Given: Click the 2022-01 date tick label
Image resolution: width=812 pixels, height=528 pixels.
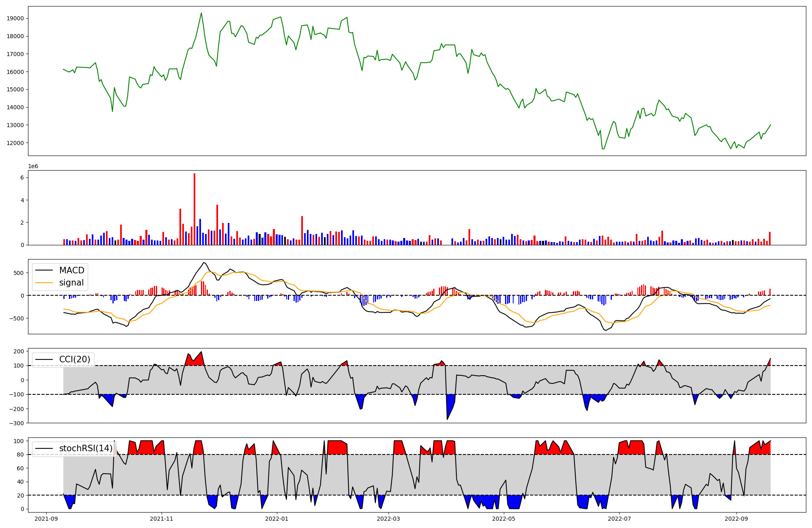Looking at the screenshot, I should pos(277,519).
